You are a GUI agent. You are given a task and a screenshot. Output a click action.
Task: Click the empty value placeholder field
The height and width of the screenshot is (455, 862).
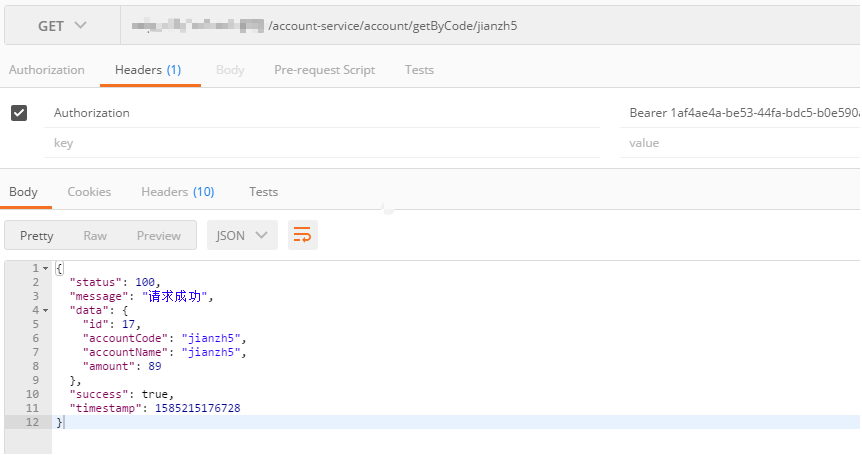point(740,143)
